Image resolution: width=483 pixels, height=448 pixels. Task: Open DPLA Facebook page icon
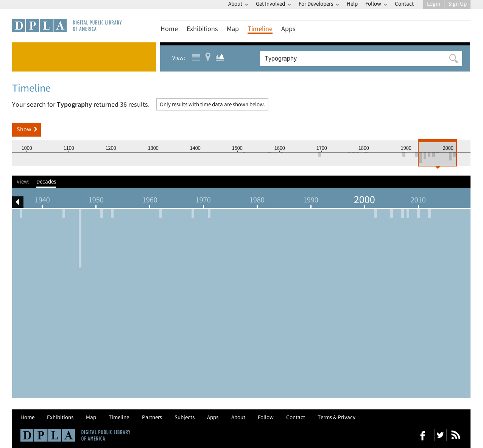point(425,435)
